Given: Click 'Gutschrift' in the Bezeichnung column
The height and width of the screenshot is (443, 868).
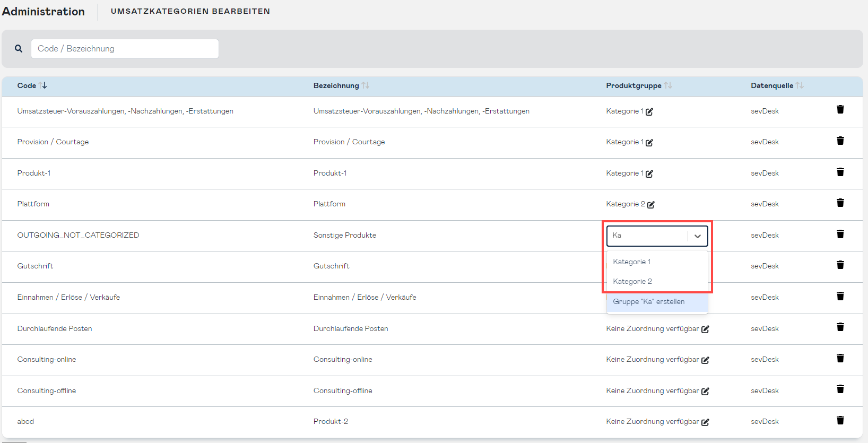Looking at the screenshot, I should click(331, 266).
